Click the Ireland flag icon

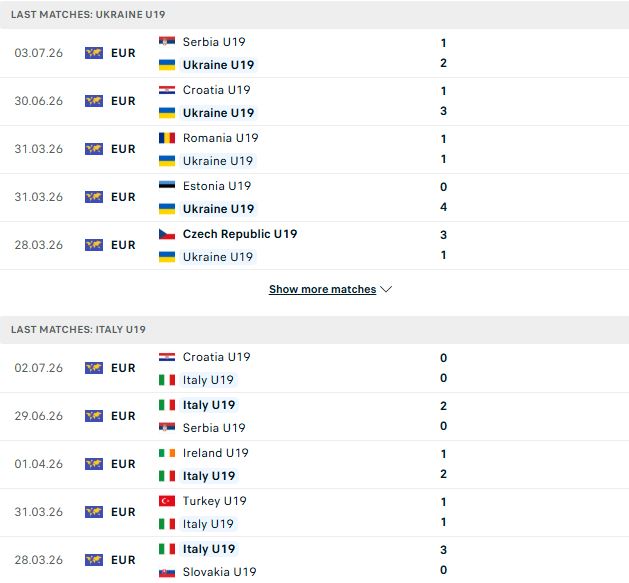tap(166, 453)
